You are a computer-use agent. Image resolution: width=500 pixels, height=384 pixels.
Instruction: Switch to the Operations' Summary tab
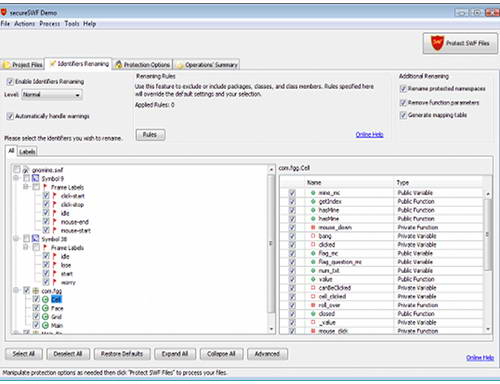(x=207, y=65)
